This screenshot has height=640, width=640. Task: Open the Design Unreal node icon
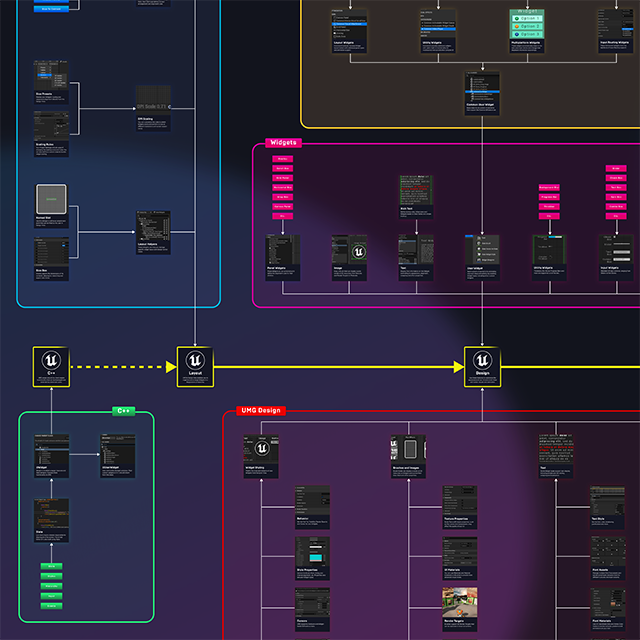point(482,364)
